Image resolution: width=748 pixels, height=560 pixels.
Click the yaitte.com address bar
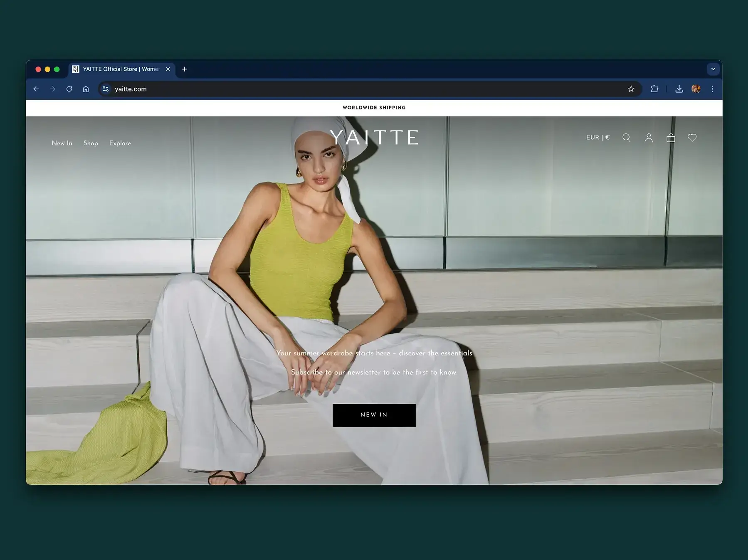370,89
